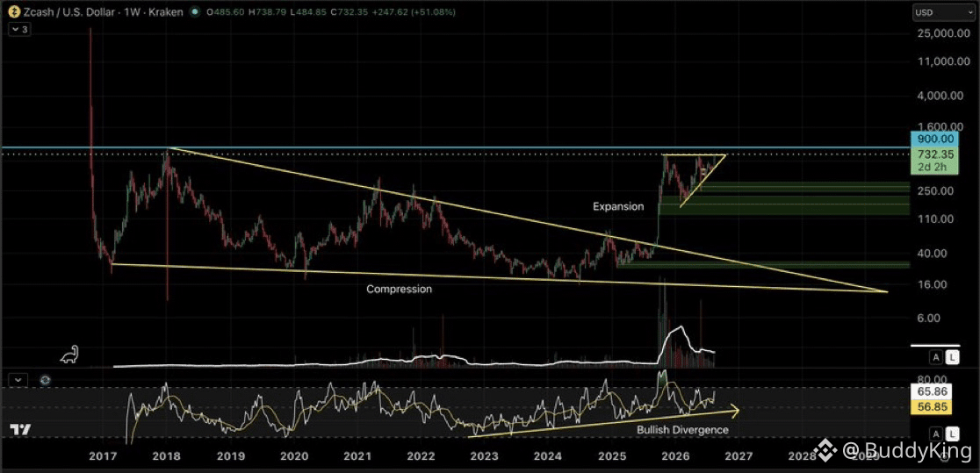The height and width of the screenshot is (473, 980).
Task: Click the 40.00 price axis label
Action: pyautogui.click(x=931, y=253)
